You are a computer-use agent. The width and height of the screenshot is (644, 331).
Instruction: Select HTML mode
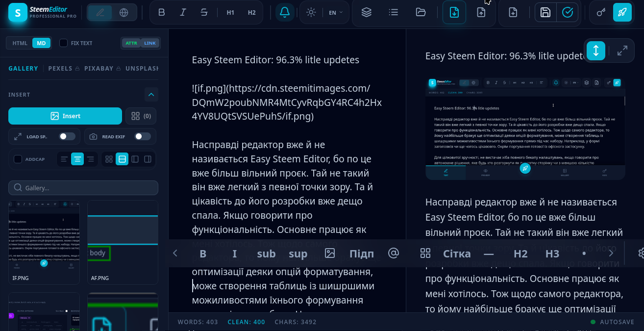pos(20,43)
